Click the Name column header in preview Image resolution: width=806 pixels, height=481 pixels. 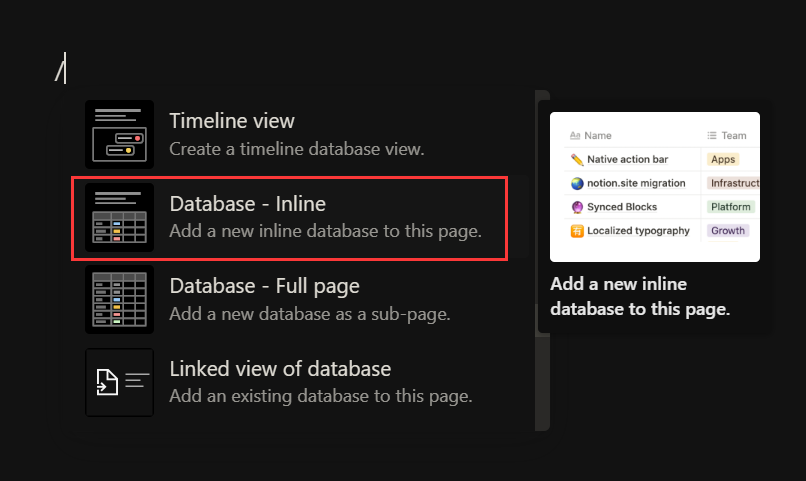tap(591, 136)
